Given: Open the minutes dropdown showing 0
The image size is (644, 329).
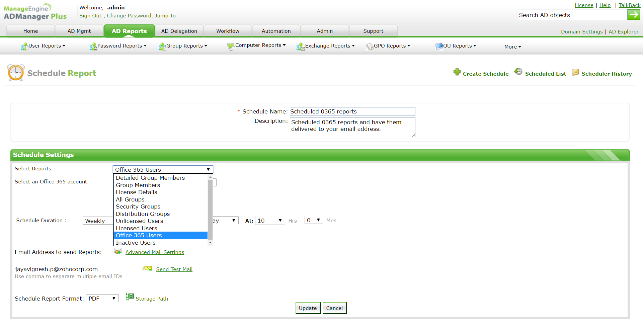Looking at the screenshot, I should [314, 220].
